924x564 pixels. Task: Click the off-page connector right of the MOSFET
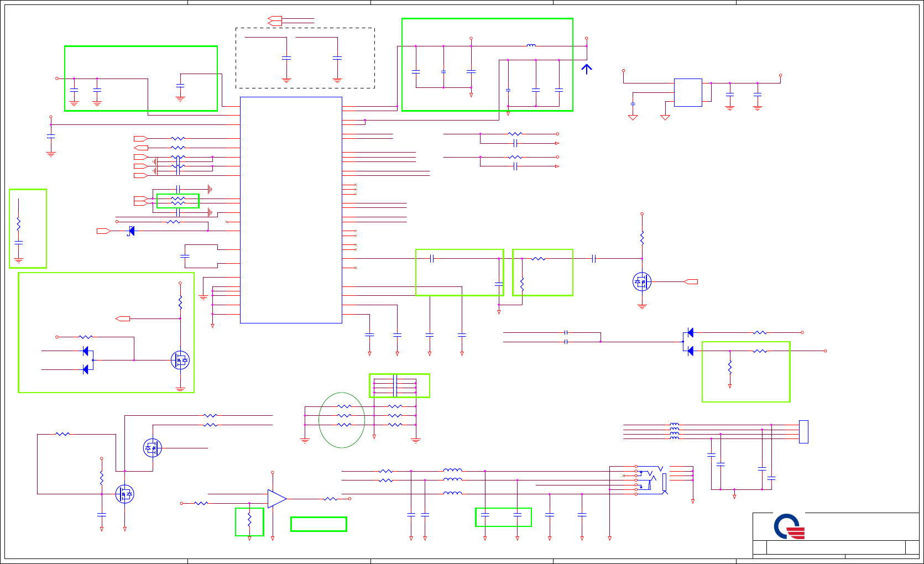point(691,281)
